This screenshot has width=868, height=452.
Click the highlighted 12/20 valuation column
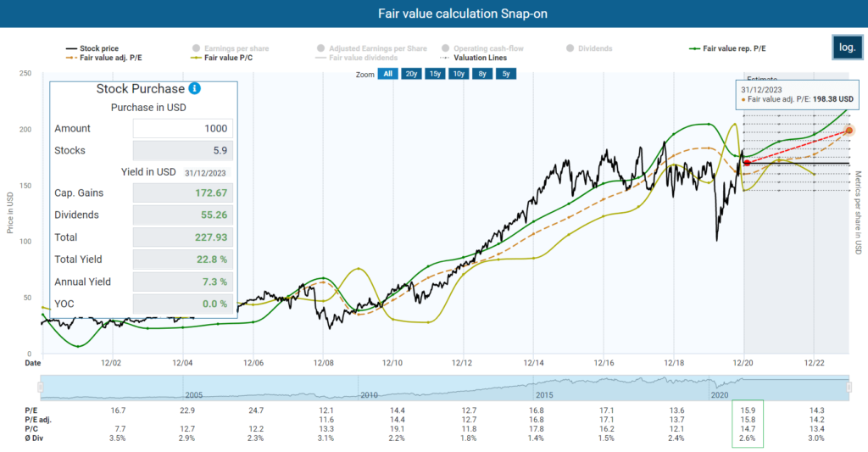pos(748,424)
